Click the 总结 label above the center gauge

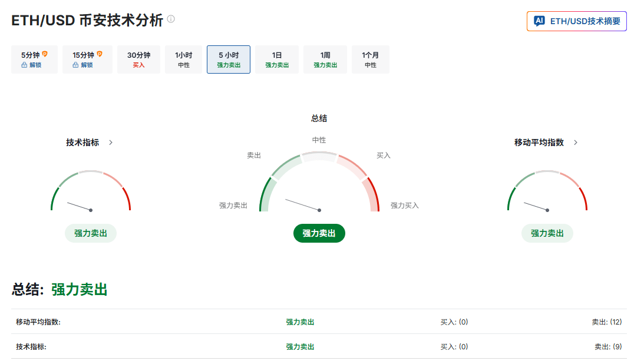[x=319, y=118]
